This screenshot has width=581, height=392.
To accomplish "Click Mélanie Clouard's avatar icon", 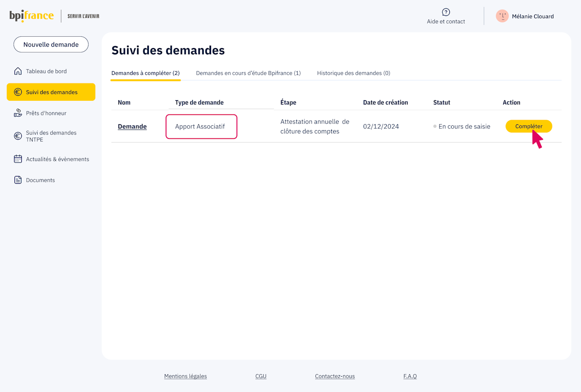I will (x=502, y=16).
